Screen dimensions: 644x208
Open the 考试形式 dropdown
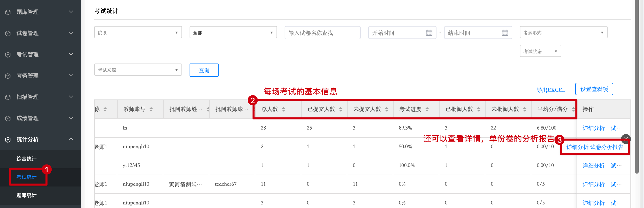pyautogui.click(x=564, y=32)
